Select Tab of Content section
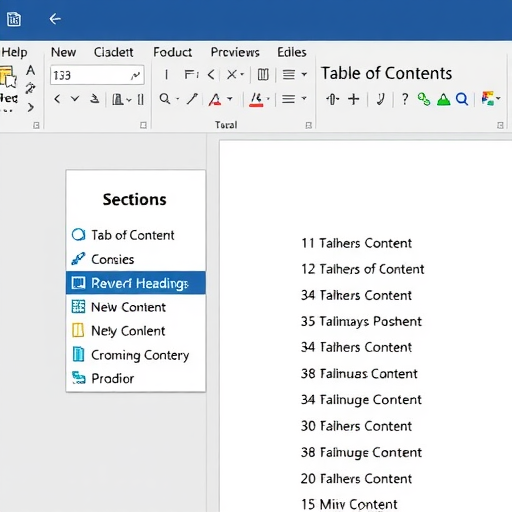Screen dimensions: 512x512 136,235
